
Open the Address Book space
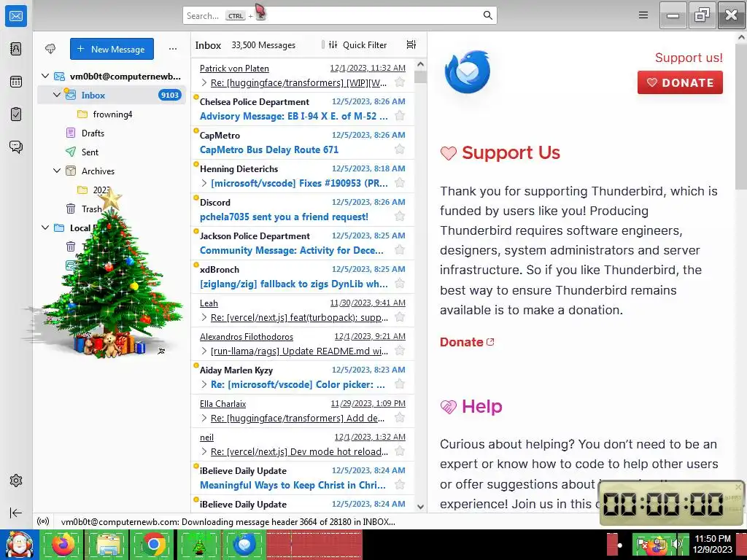(16, 49)
